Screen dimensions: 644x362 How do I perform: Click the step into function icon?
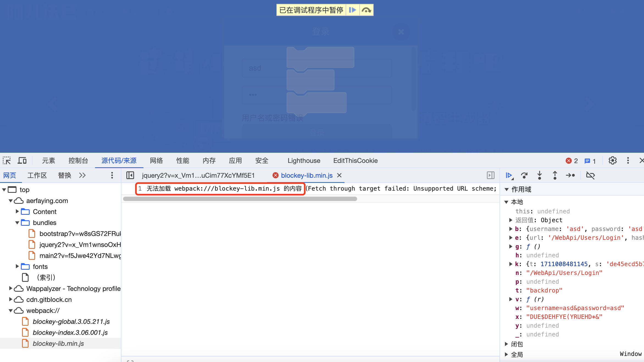click(540, 176)
